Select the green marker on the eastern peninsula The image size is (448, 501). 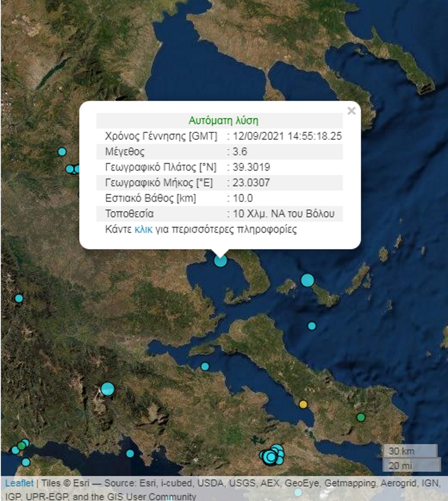click(361, 417)
